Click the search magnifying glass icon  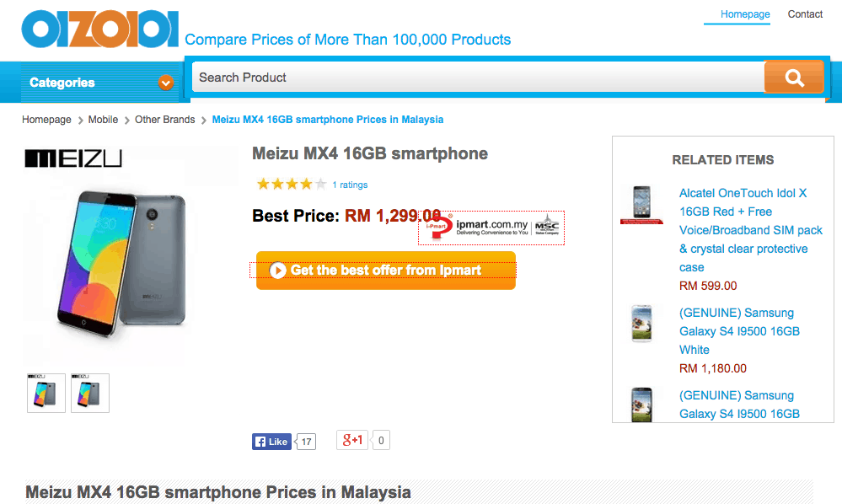click(793, 78)
